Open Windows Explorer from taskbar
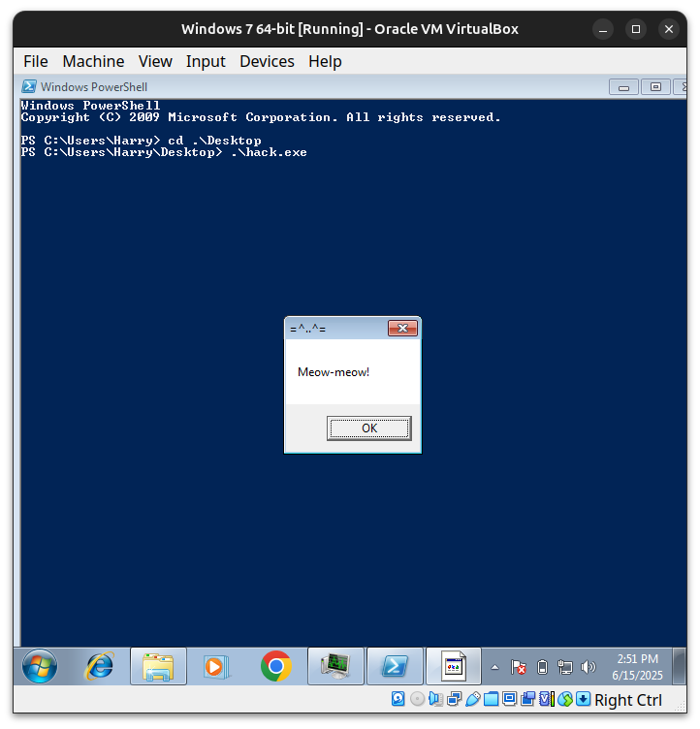This screenshot has height=729, width=700. [158, 666]
